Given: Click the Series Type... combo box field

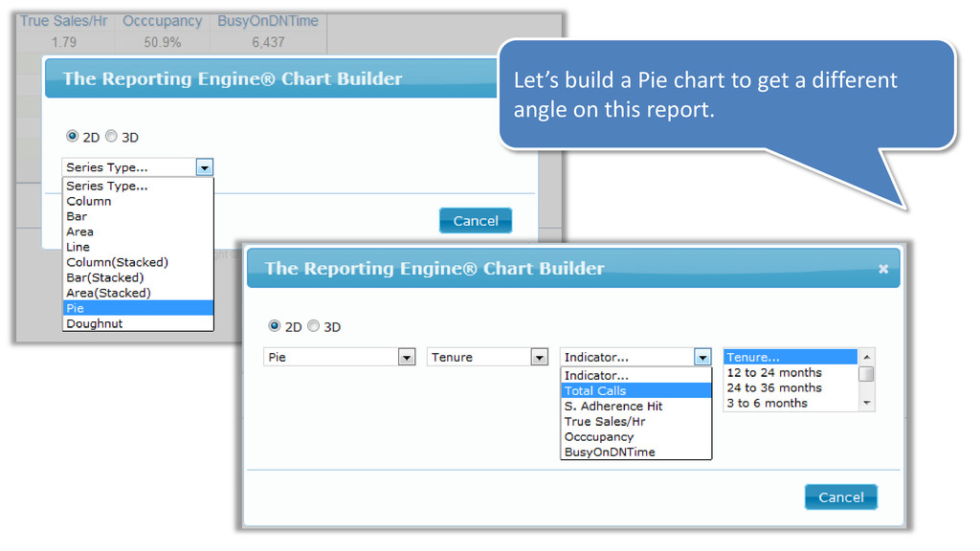Looking at the screenshot, I should [x=138, y=167].
